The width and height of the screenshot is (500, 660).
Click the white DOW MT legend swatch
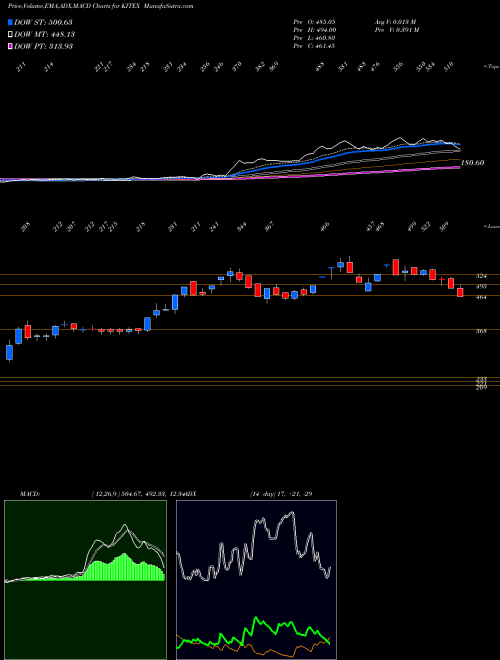coord(10,34)
